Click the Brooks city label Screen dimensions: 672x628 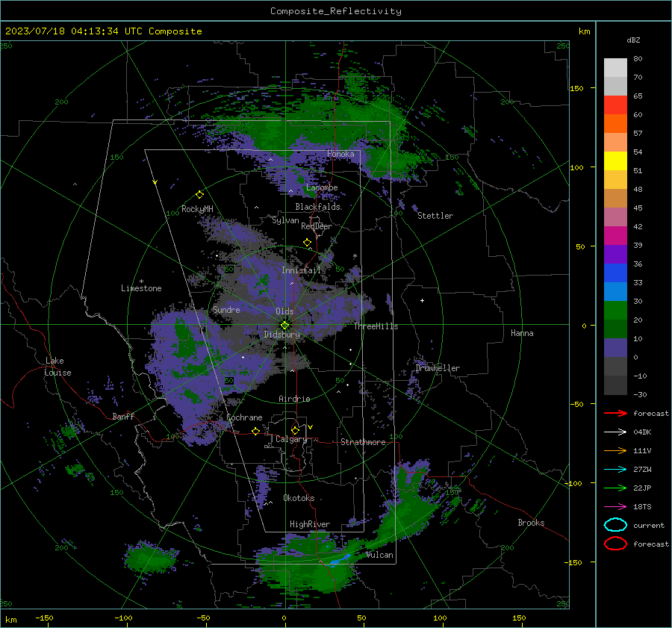pos(531,523)
